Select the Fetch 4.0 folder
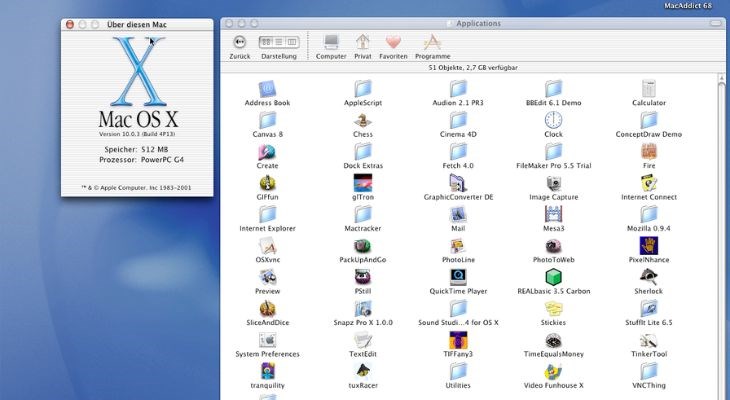The width and height of the screenshot is (730, 400). coord(458,151)
